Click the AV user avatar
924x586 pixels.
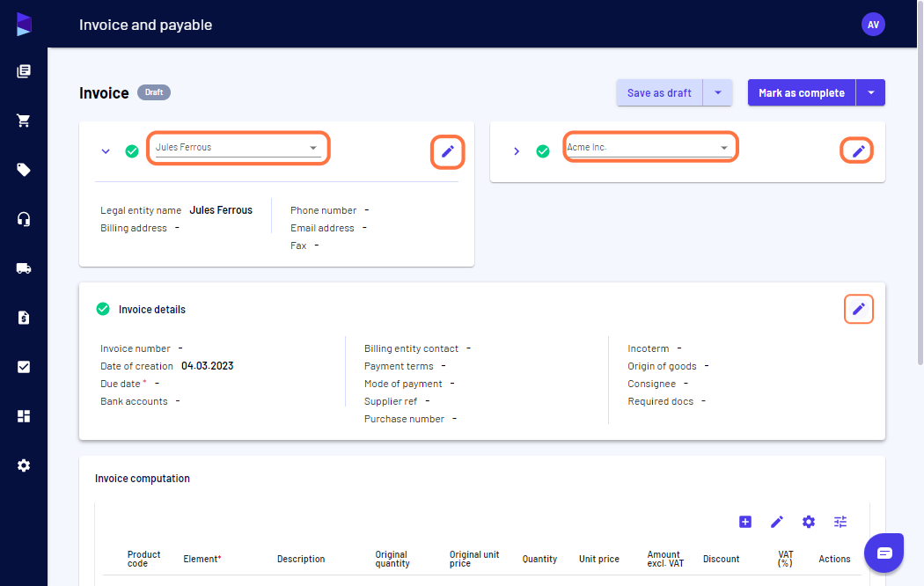coord(873,25)
